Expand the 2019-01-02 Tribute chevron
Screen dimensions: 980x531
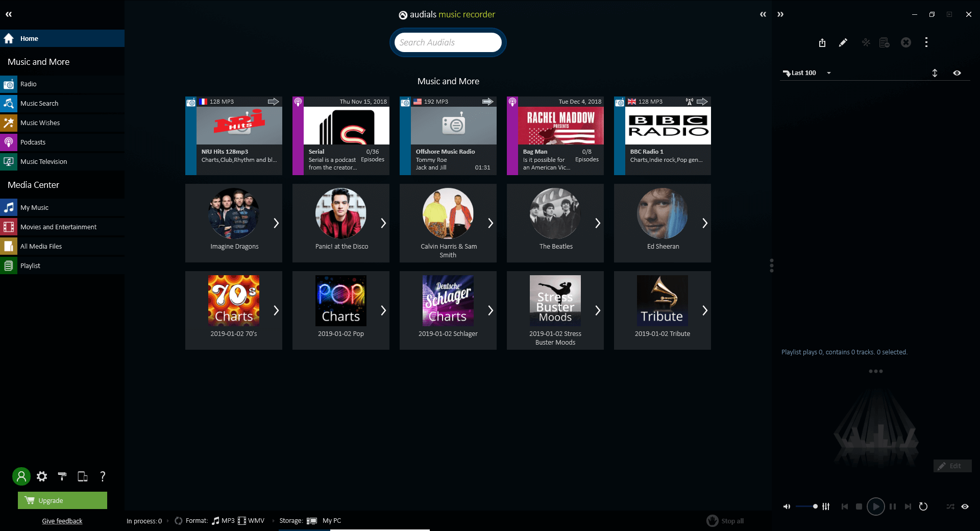[x=705, y=310]
